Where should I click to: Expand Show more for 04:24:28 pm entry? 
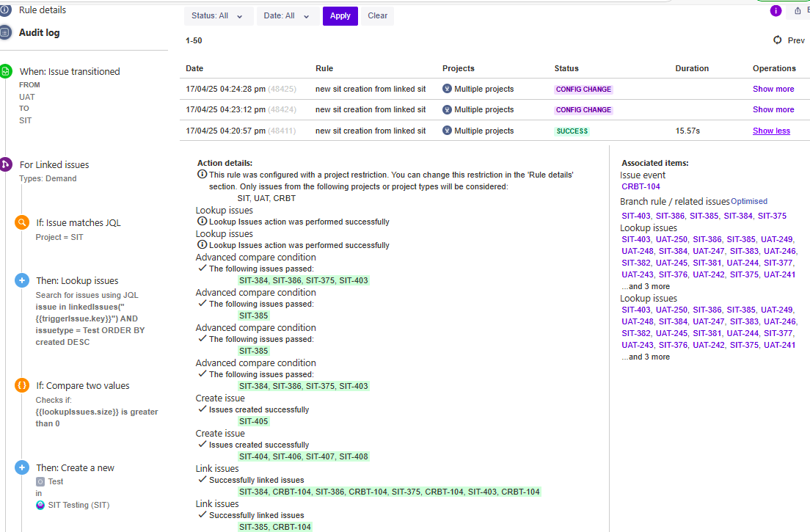click(x=773, y=89)
